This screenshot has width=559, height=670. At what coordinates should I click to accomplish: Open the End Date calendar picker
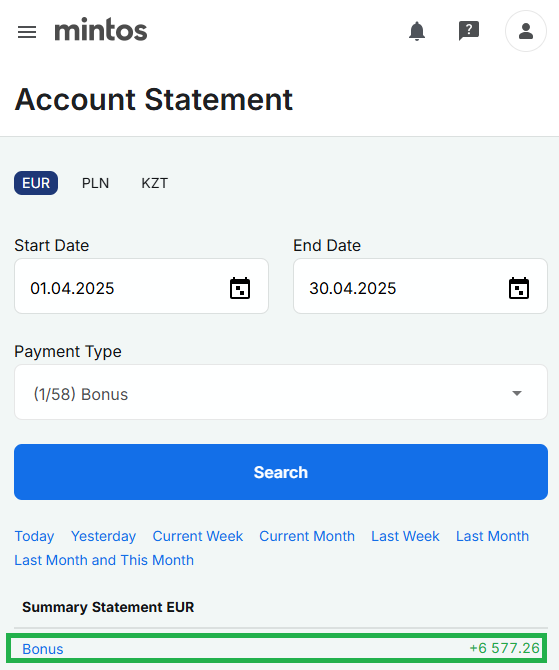click(x=519, y=288)
